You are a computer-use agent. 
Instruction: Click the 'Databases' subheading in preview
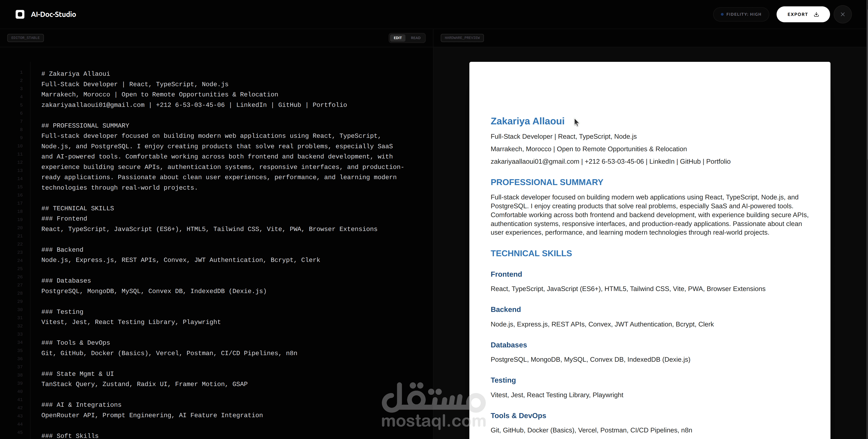pyautogui.click(x=508, y=345)
